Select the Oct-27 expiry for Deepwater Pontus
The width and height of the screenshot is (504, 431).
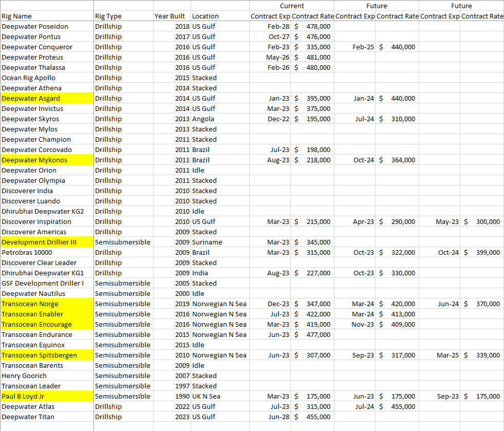270,36
